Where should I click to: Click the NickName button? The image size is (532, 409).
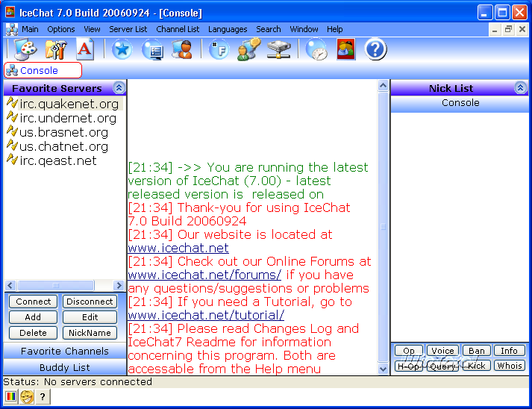pos(90,333)
